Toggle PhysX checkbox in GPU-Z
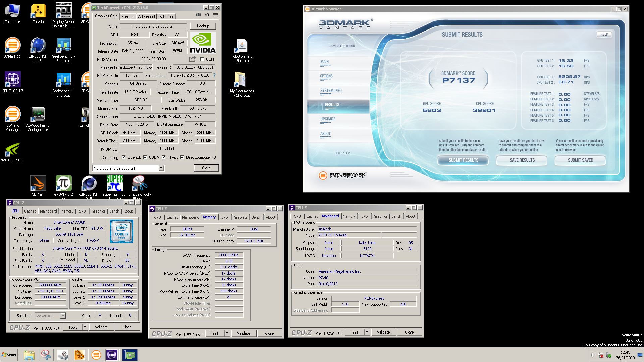644x362 pixels. [164, 157]
